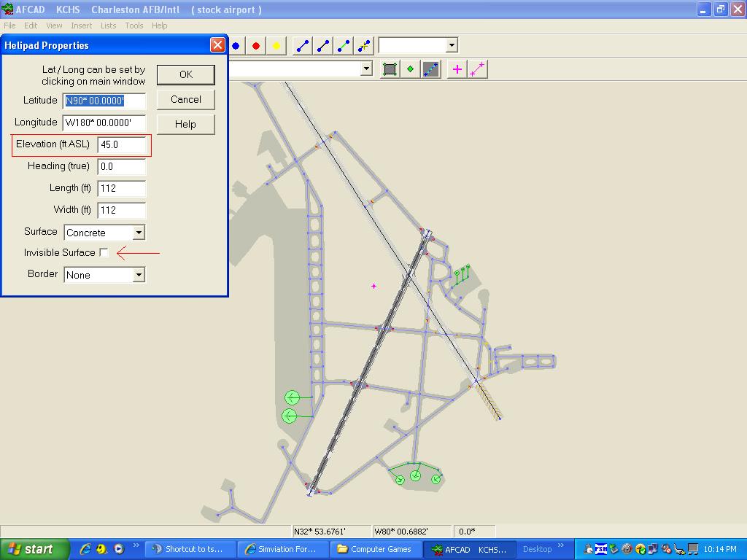Viewport: 747px width, 560px height.
Task: Click Cancel in Helipad Properties dialog
Action: (x=185, y=99)
